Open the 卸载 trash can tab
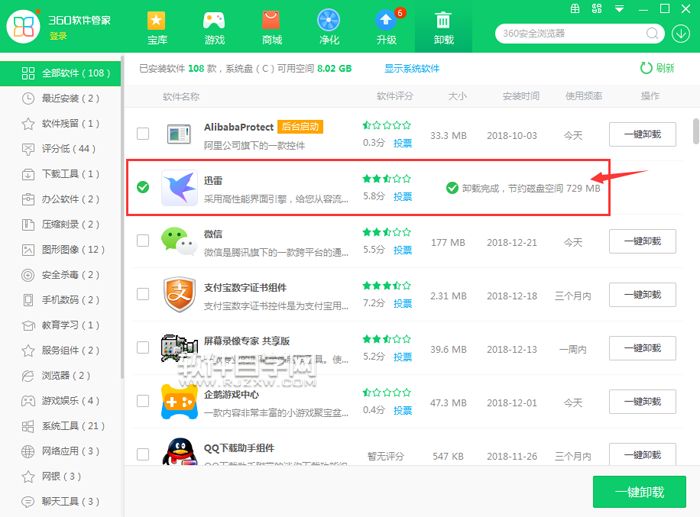 pyautogui.click(x=443, y=28)
